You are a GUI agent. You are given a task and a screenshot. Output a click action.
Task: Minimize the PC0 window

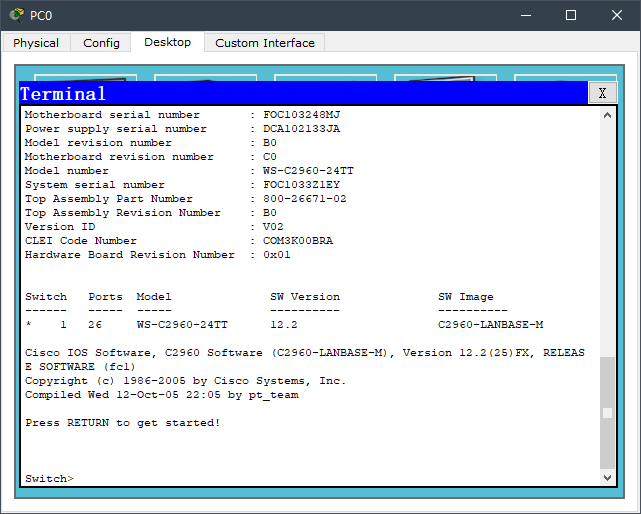click(x=526, y=16)
